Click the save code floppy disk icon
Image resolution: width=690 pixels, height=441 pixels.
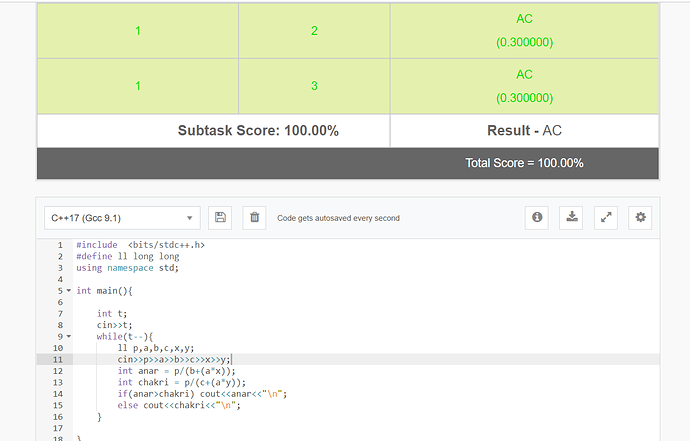(x=220, y=217)
